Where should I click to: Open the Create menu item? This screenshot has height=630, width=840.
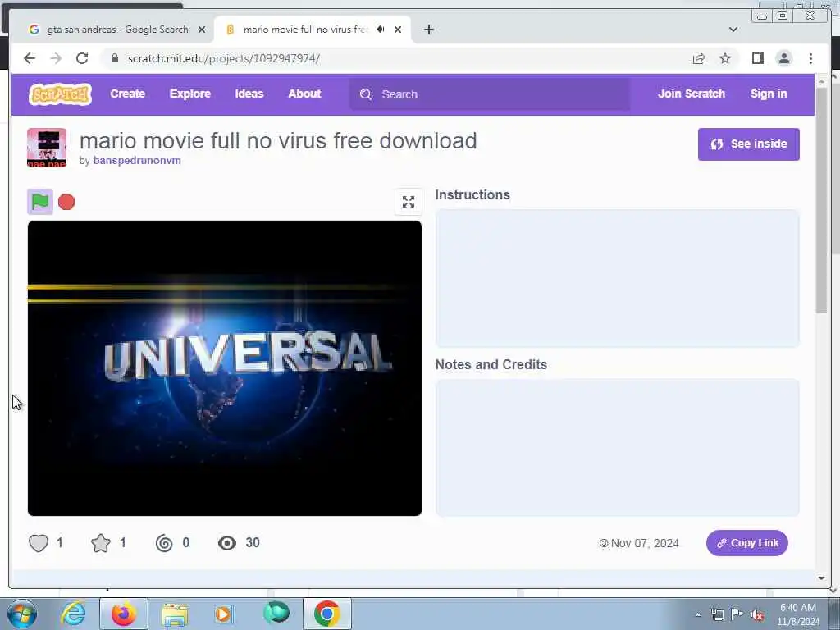point(127,94)
